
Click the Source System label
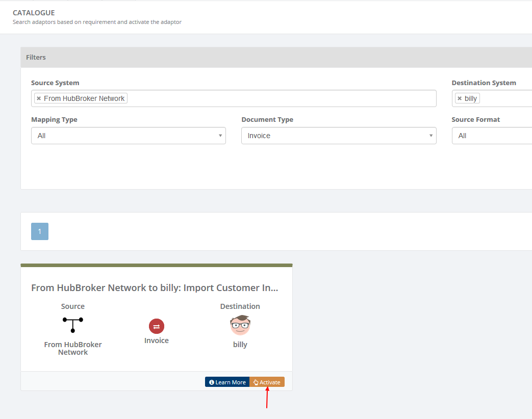[x=55, y=83]
